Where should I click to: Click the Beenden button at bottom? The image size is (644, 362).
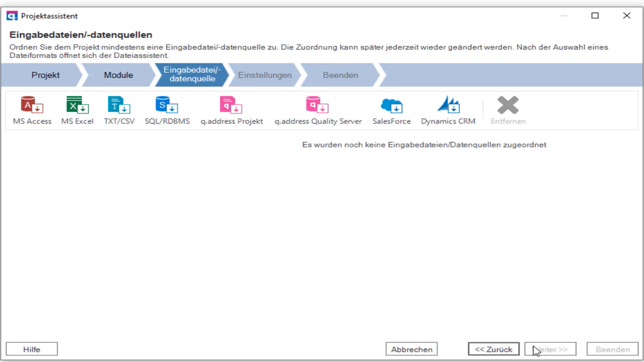[x=612, y=349]
